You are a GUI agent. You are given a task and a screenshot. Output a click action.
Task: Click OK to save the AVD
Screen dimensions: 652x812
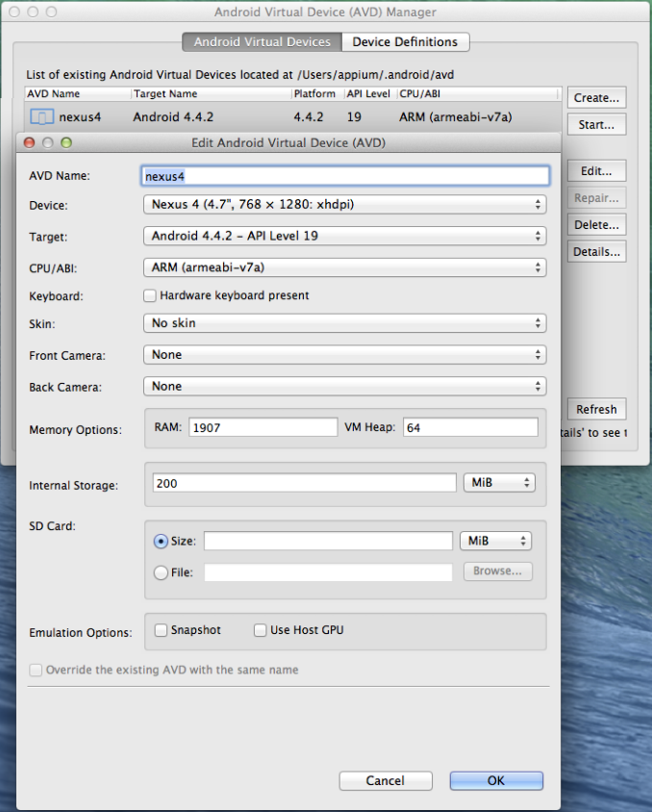coord(496,781)
